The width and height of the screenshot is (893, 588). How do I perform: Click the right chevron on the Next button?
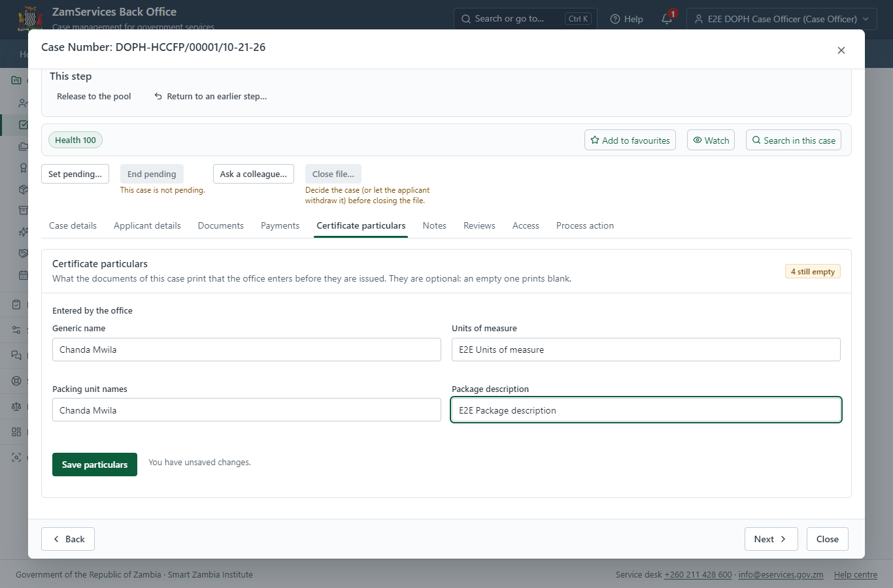click(x=783, y=539)
